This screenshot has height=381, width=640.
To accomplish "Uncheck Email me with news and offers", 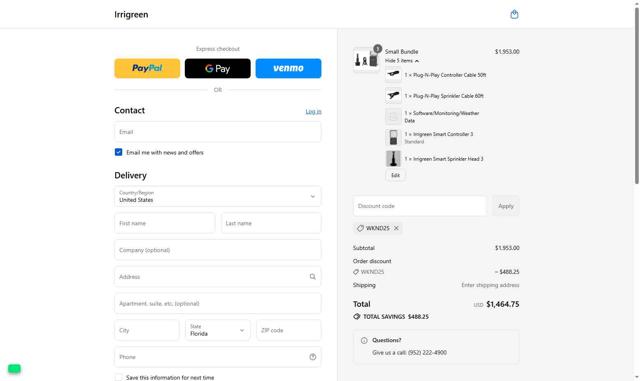I will pyautogui.click(x=118, y=152).
